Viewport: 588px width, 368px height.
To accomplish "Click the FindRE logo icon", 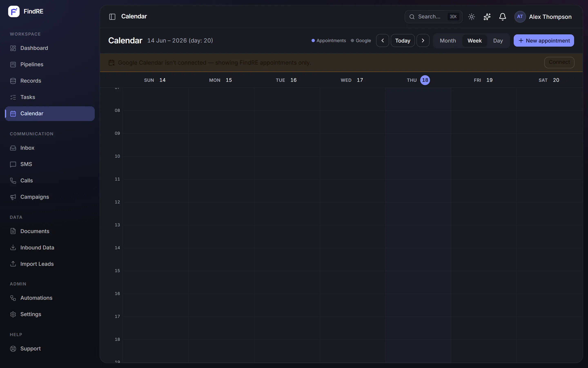I will pos(14,11).
